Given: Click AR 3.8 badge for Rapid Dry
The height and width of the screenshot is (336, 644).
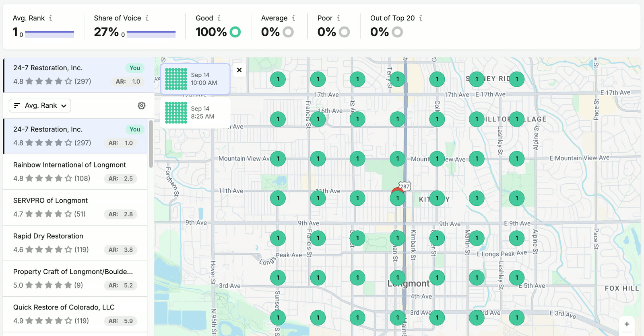Looking at the screenshot, I should (x=121, y=250).
